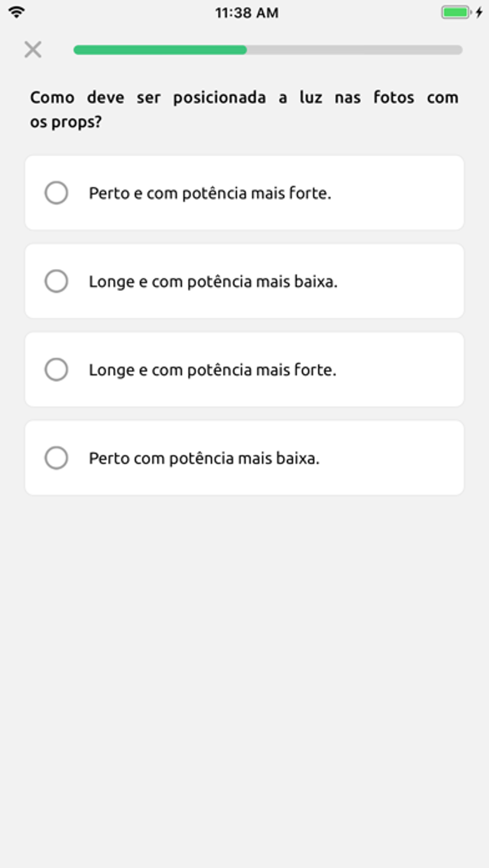Click the green filled part of progress bar
The image size is (489, 868).
tap(160, 50)
